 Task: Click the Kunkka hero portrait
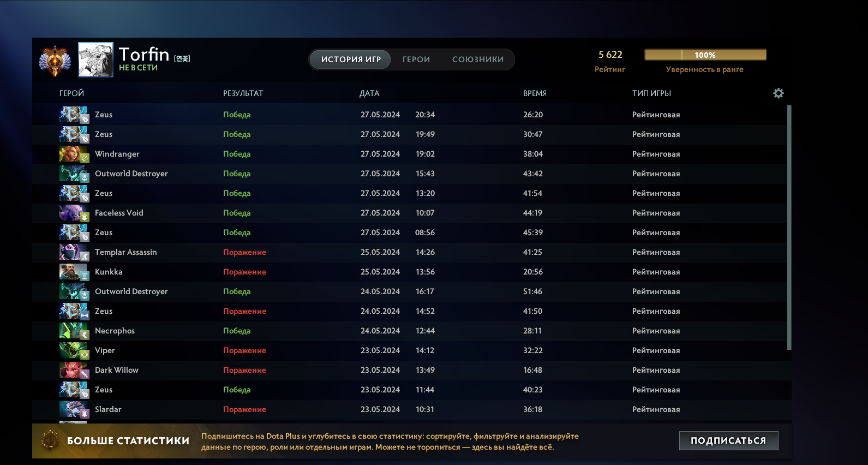(x=74, y=272)
